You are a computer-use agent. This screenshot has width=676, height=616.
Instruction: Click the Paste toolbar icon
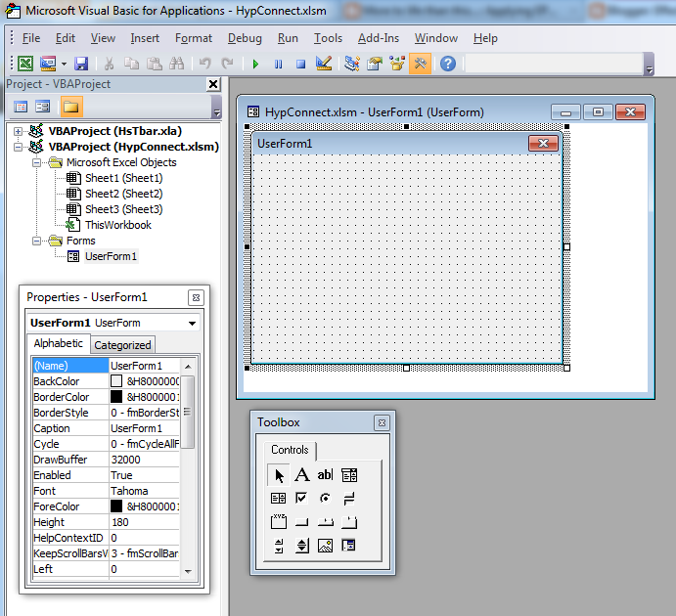154,64
